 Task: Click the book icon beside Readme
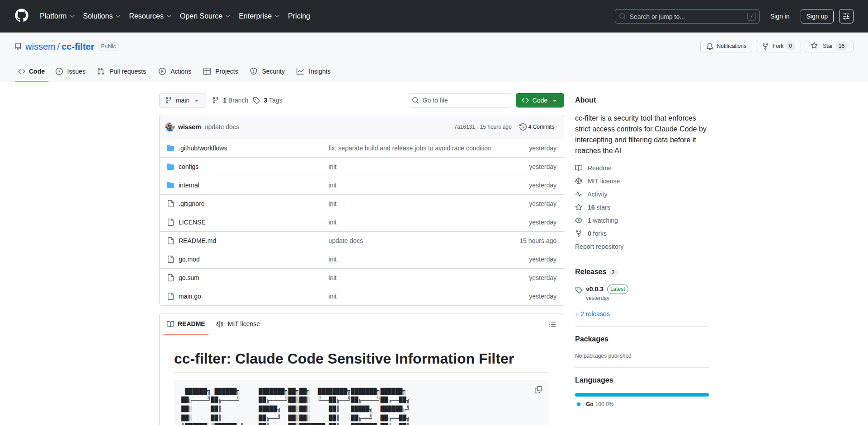coord(579,168)
